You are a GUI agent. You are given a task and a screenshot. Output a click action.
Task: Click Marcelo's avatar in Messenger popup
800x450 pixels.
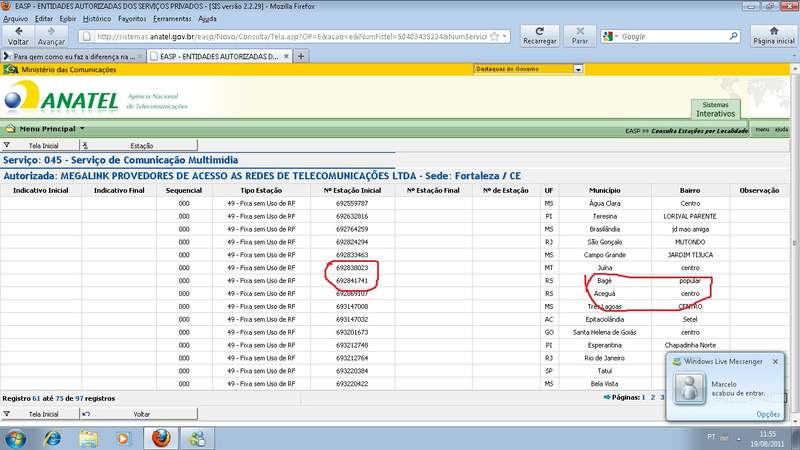tap(689, 388)
